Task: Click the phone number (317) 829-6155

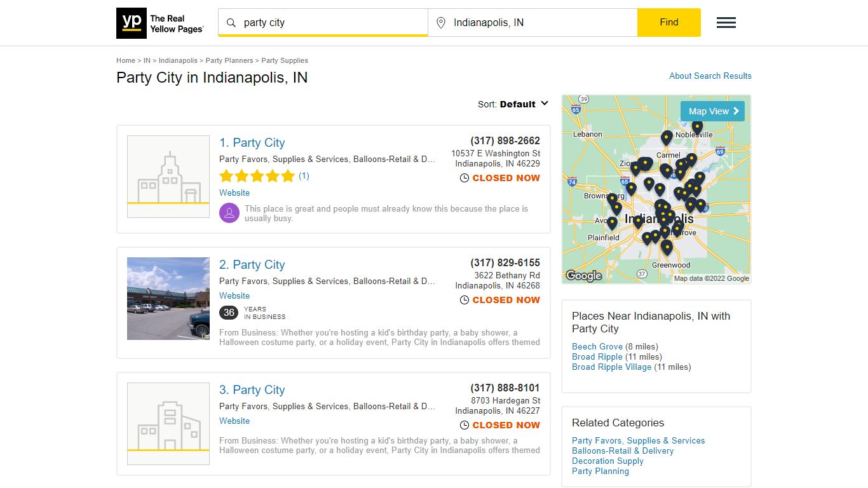Action: [x=505, y=263]
